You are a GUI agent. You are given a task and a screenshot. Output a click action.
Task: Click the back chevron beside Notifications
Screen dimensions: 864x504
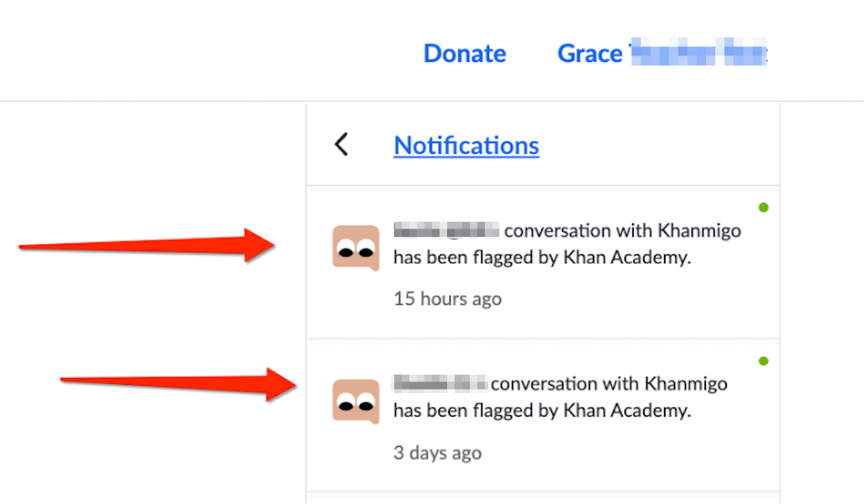pyautogui.click(x=341, y=144)
